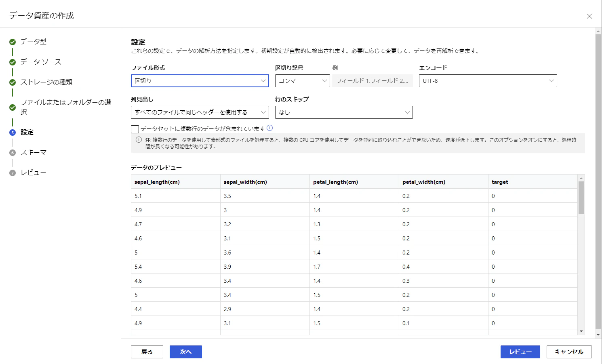Click the petal_width(cm) column header
This screenshot has width=602, height=364.
(x=444, y=182)
